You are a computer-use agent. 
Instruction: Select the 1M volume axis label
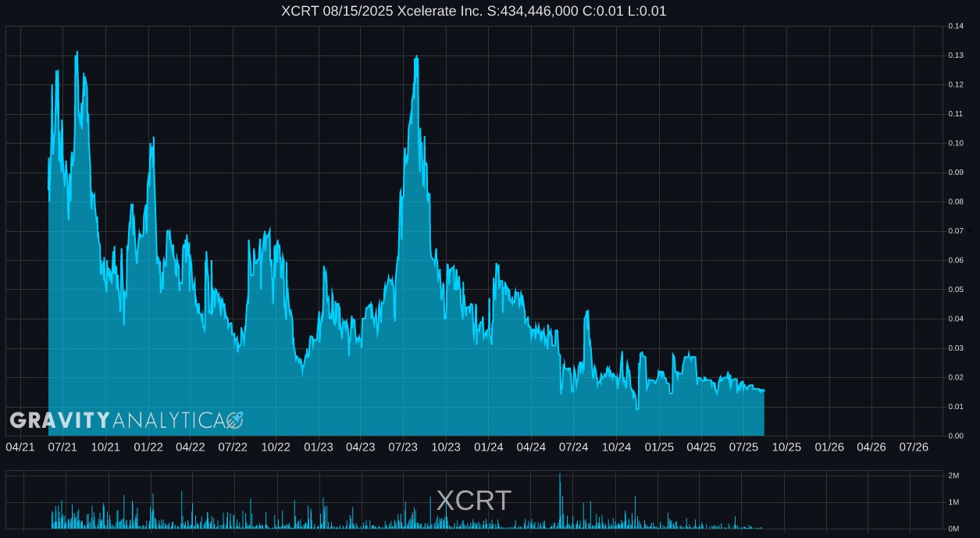coord(953,502)
